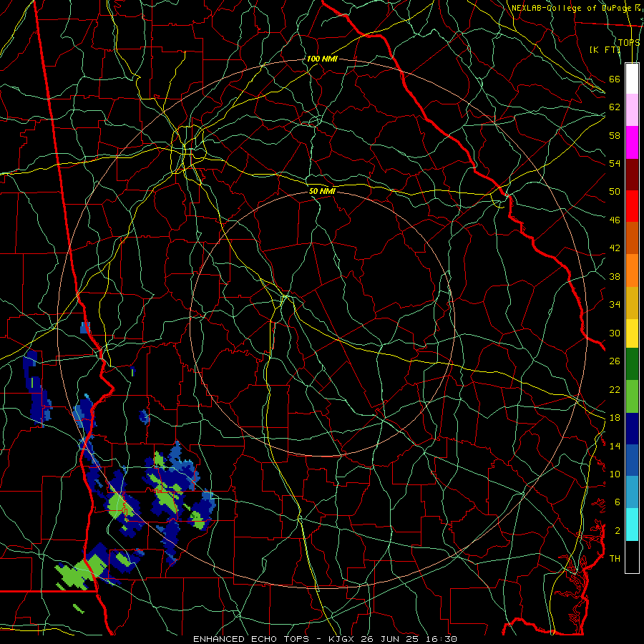Click the legend value 18
This screenshot has height=644, width=644.
(615, 418)
